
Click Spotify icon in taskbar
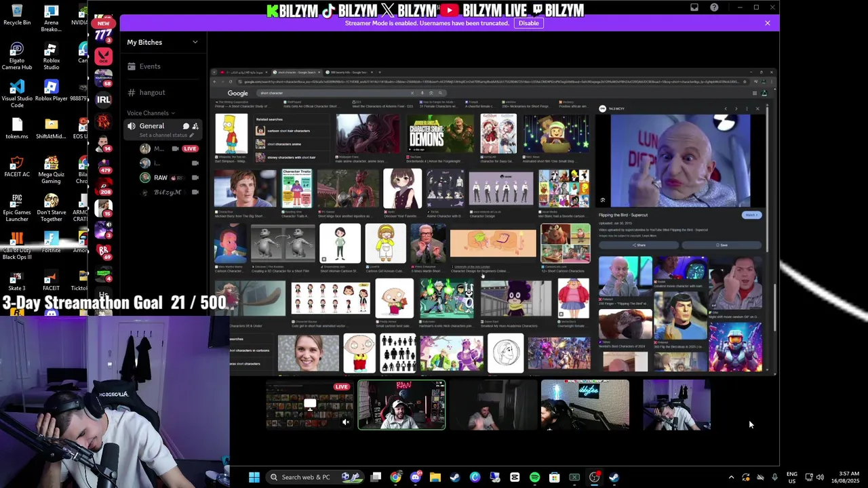534,477
